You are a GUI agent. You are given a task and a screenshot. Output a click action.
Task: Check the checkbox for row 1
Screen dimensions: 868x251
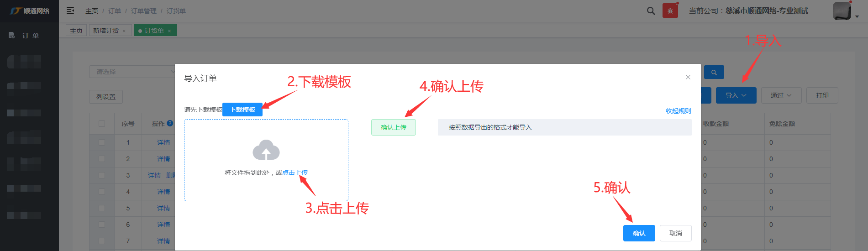102,142
